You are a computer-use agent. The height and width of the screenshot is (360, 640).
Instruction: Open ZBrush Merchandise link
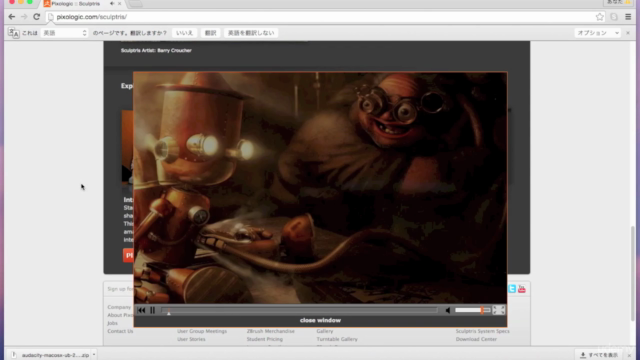pyautogui.click(x=271, y=331)
